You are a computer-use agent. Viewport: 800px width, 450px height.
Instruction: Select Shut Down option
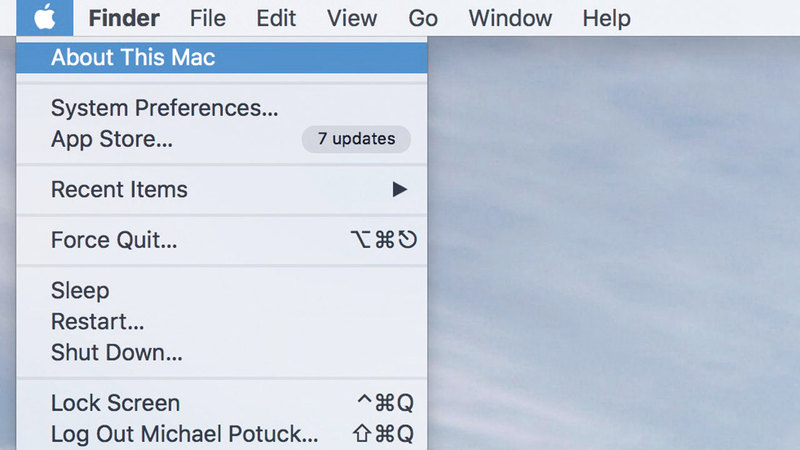116,352
